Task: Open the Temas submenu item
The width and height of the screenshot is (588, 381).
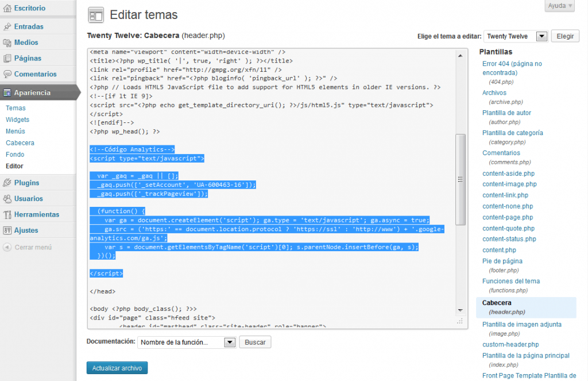Action: 16,108
